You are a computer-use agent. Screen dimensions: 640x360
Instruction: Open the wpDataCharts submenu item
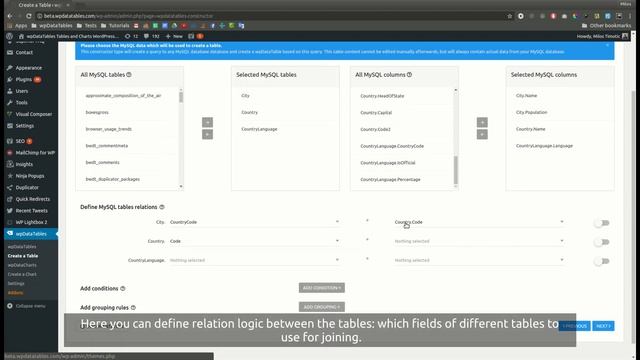click(x=22, y=265)
